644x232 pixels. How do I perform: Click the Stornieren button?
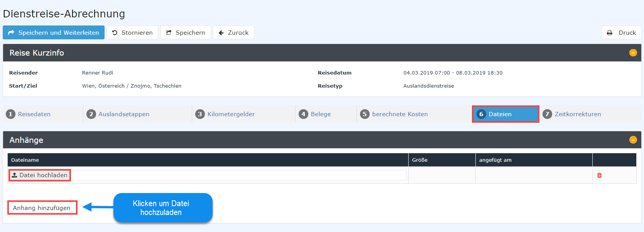pos(132,32)
